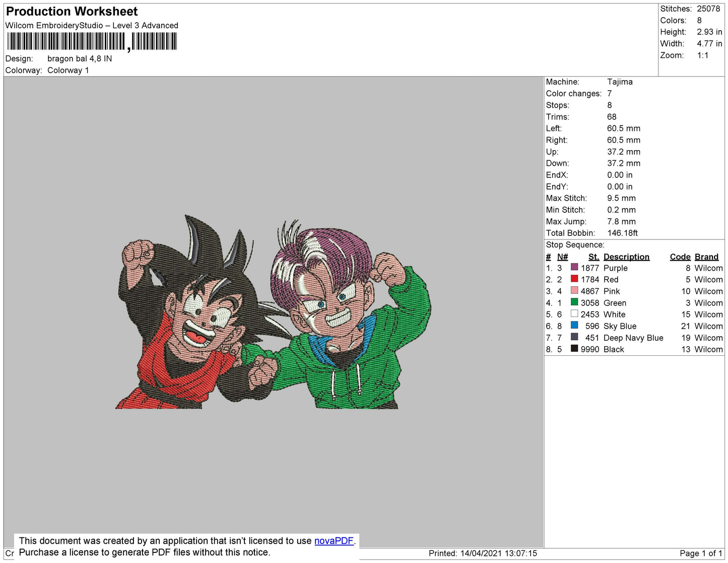Screen dimensions: 728x563
Task: Click the Up value '37.2 mm'
Action: click(x=624, y=151)
